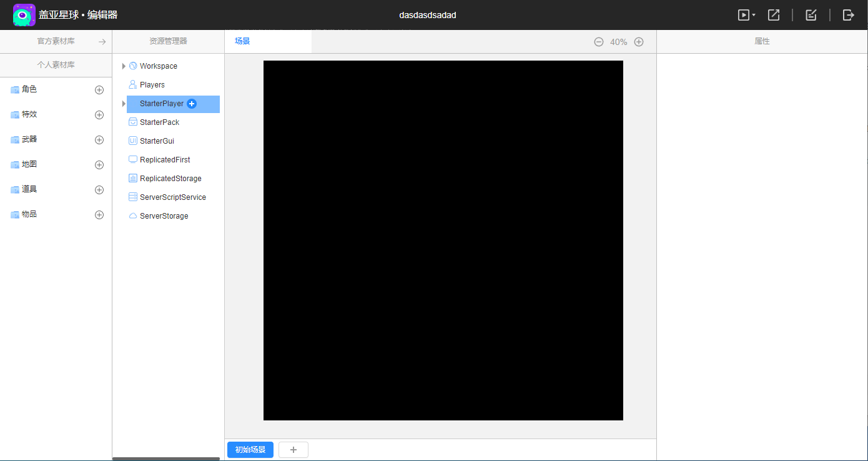Open the 物品 category label
This screenshot has width=868, height=461.
coord(29,214)
